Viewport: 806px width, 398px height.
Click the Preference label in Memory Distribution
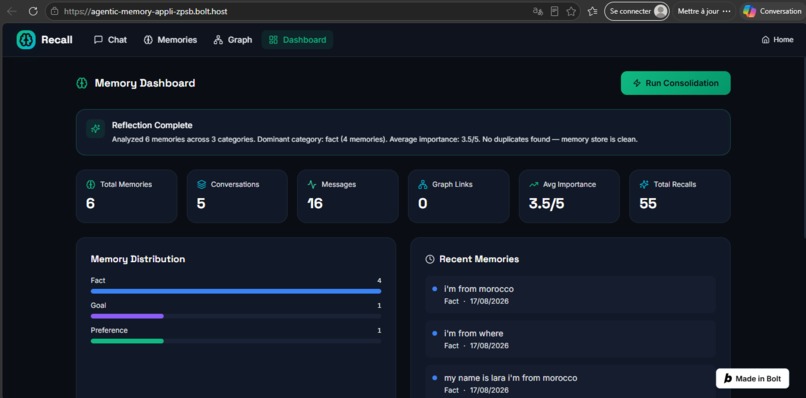click(x=109, y=330)
